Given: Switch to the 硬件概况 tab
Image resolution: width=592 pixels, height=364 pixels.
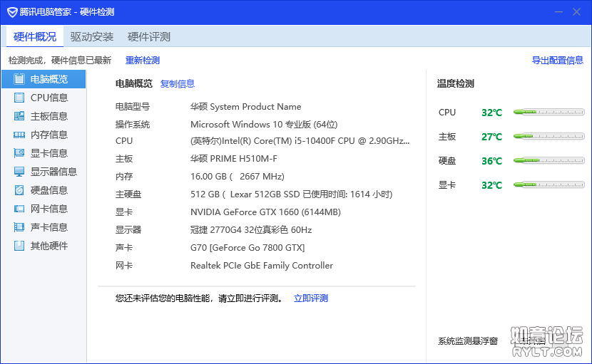Looking at the screenshot, I should coord(35,36).
